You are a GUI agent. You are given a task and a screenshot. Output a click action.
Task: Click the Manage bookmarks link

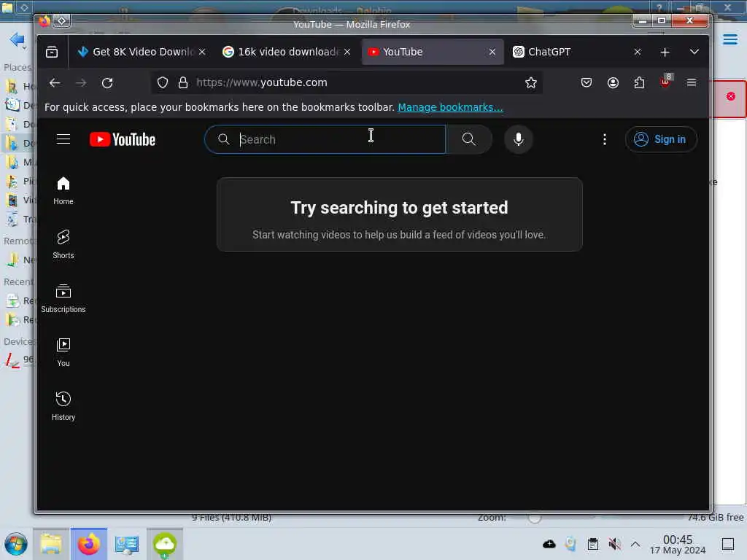[450, 107]
